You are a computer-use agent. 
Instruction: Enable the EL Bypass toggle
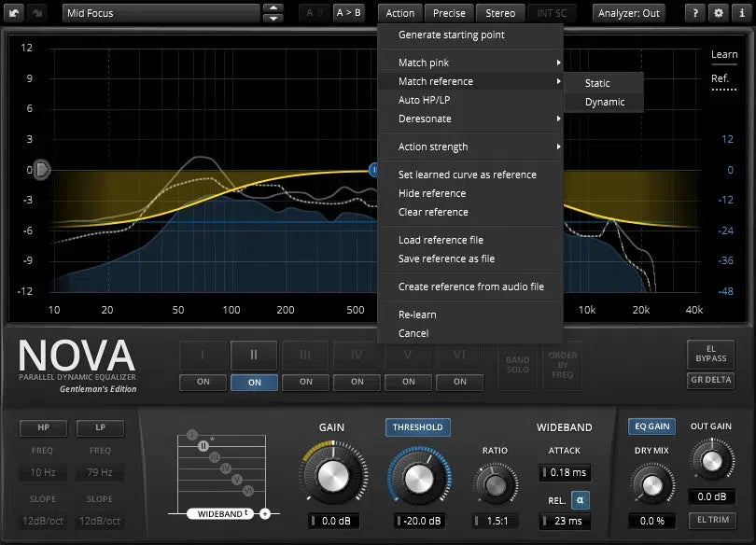[709, 353]
